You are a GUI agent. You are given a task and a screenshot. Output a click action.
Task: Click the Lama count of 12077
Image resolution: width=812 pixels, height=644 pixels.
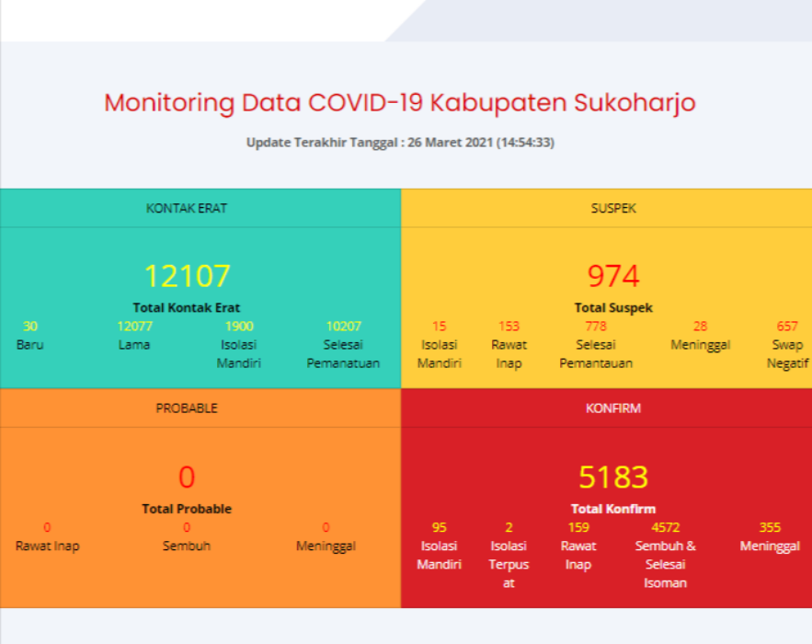[x=134, y=326]
